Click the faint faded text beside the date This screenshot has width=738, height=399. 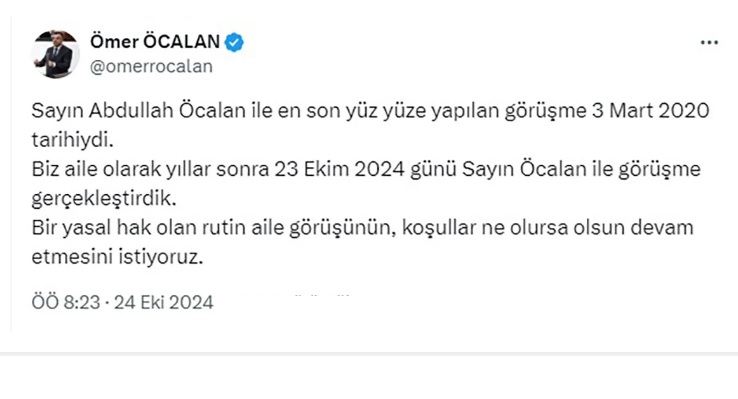click(x=292, y=296)
